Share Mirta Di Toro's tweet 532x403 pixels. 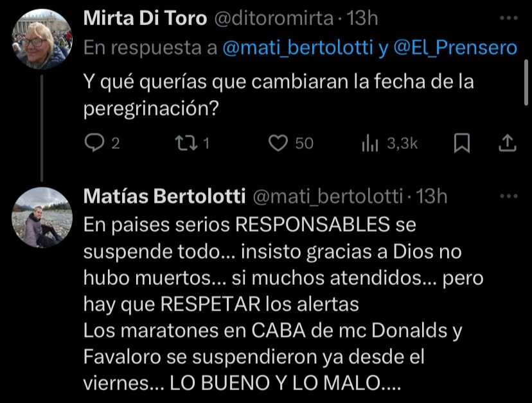point(508,143)
